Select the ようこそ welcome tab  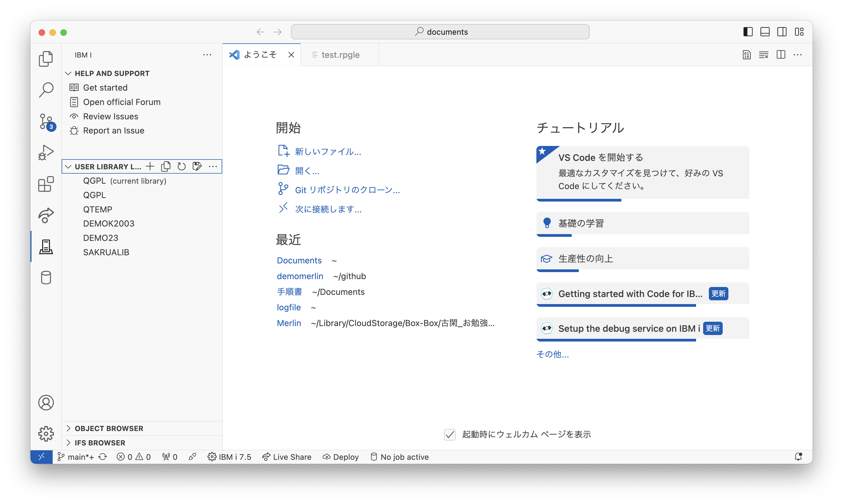tap(260, 55)
